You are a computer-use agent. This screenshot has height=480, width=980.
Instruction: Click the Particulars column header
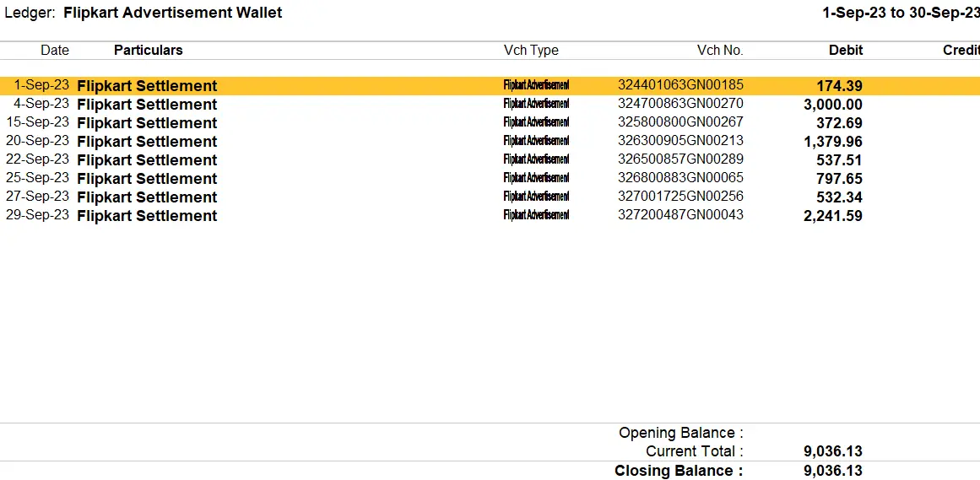tap(148, 51)
